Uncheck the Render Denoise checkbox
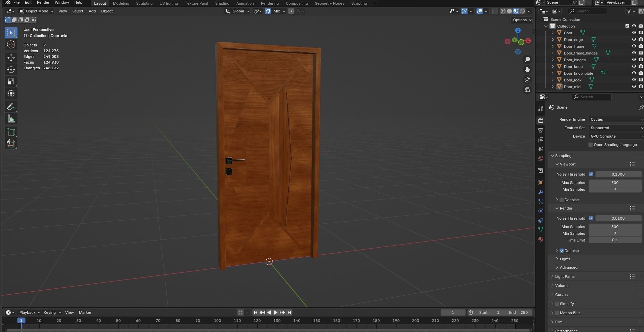Viewport: 644px width, 332px height. [561, 251]
